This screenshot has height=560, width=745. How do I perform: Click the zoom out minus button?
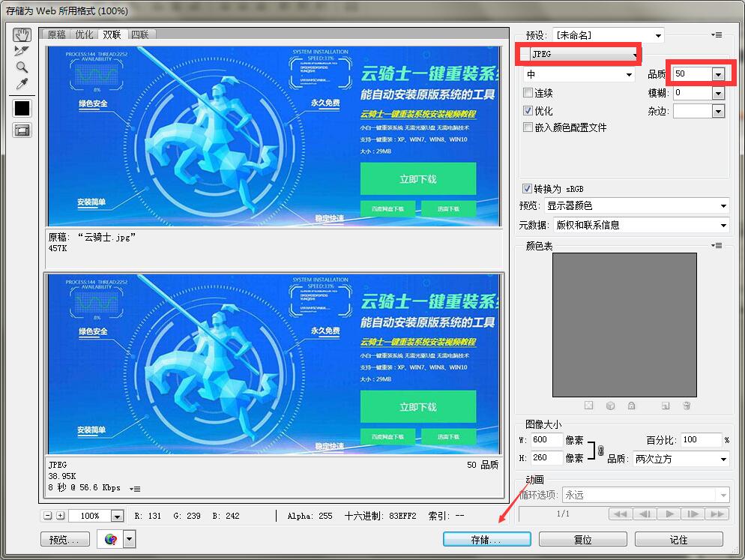(47, 515)
